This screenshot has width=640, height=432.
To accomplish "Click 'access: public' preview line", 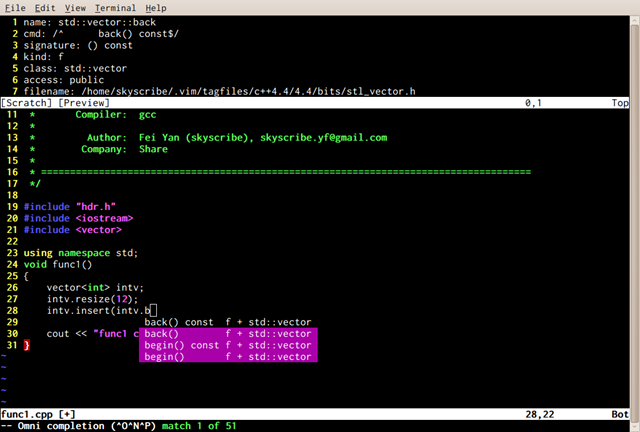I will (x=64, y=80).
